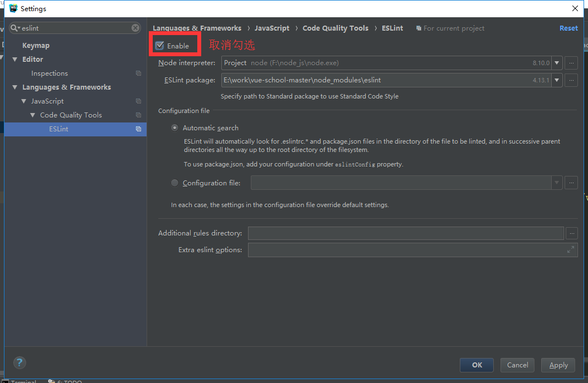588x383 pixels.
Task: Select the ESLint settings entry
Action: click(x=75, y=129)
